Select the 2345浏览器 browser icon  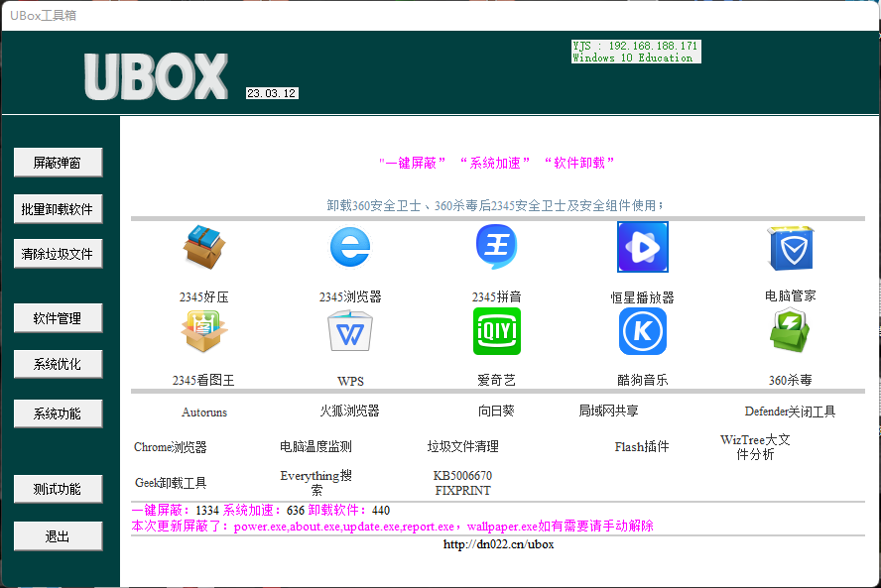pos(349,248)
